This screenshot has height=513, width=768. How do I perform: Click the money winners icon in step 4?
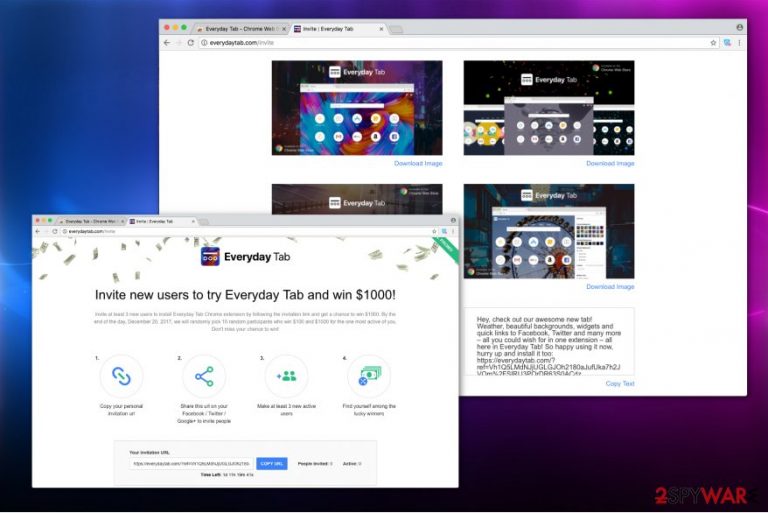(369, 376)
